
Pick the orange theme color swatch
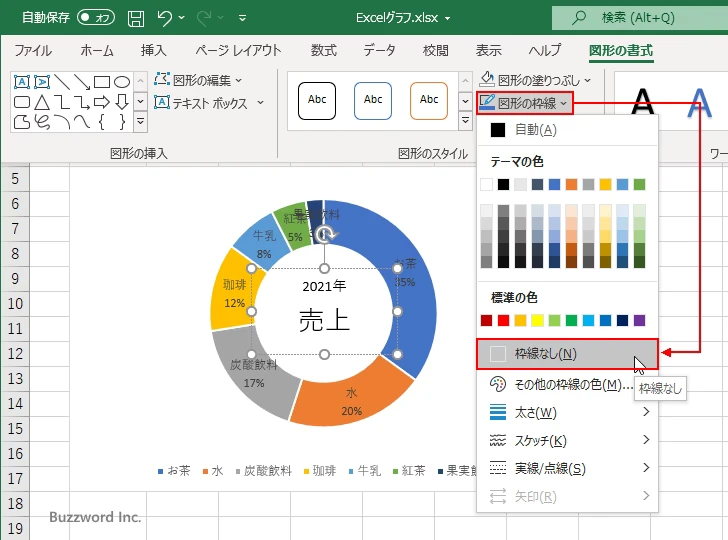point(571,184)
